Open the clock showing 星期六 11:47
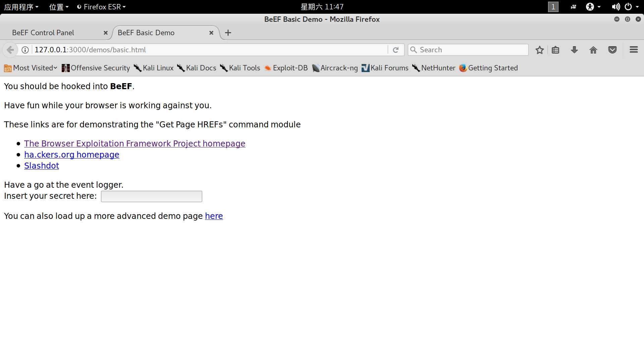The image size is (644, 362). click(x=322, y=7)
